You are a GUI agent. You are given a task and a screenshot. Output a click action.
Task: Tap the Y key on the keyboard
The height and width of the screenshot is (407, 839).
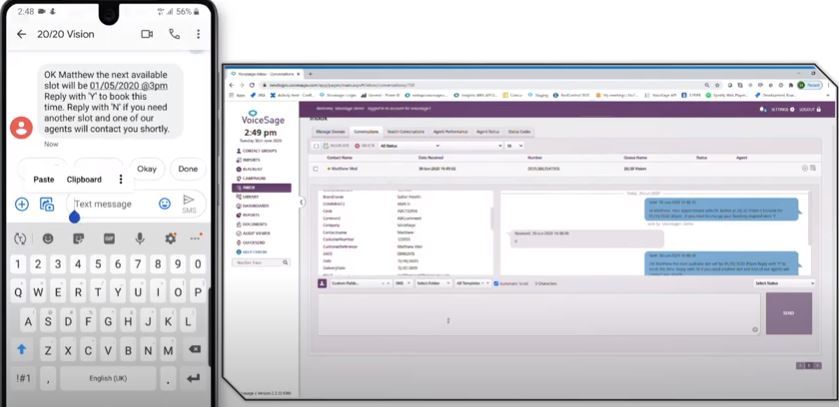pos(119,293)
